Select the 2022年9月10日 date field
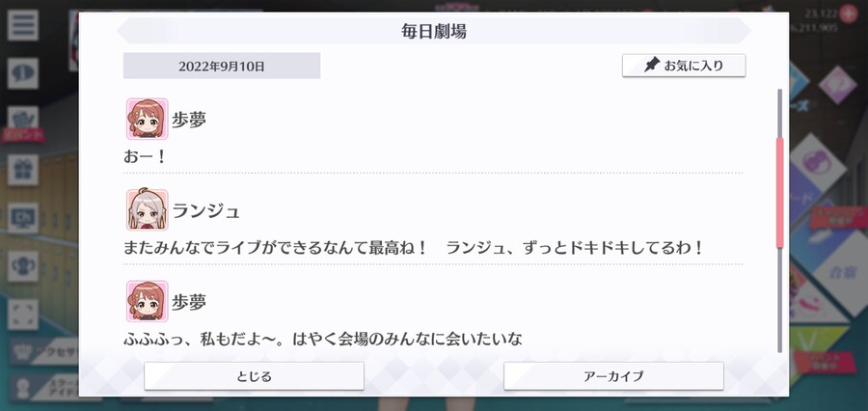 coord(222,66)
